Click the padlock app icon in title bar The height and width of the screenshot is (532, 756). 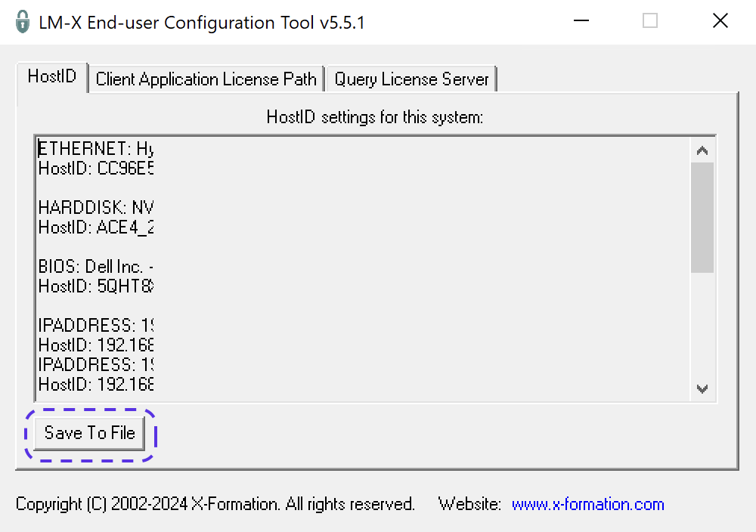[x=23, y=22]
